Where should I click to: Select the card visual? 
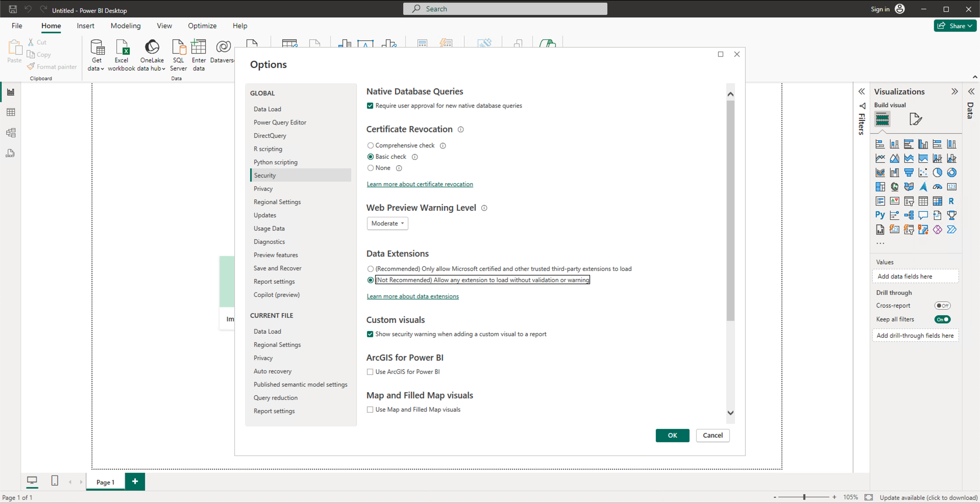tap(951, 187)
